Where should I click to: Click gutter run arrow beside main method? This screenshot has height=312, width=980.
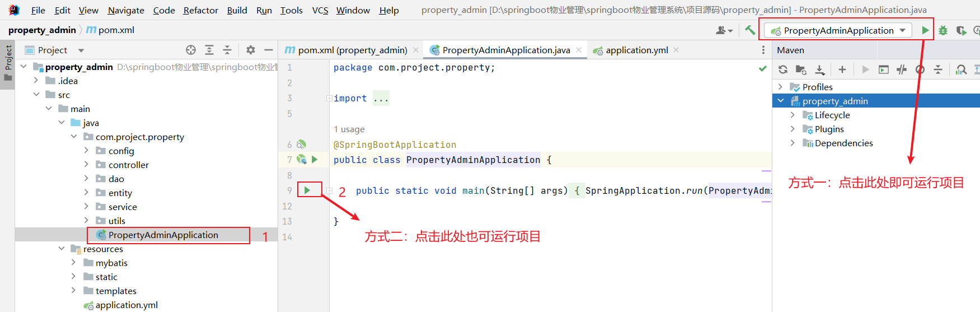click(307, 190)
